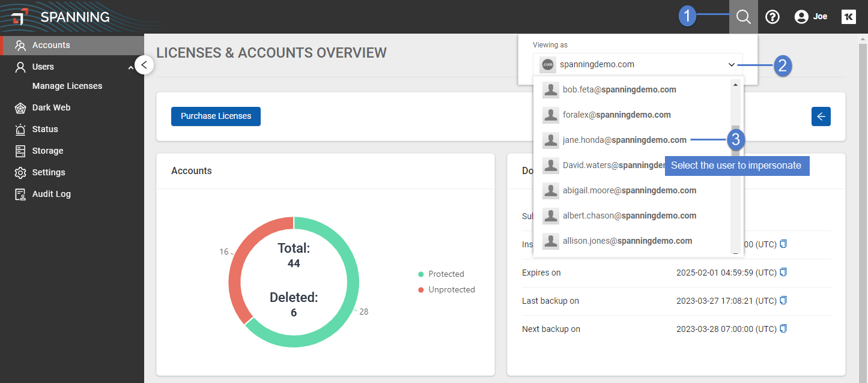Select foralex@spanningdemo.com from the list
This screenshot has height=383, width=868.
(x=631, y=115)
